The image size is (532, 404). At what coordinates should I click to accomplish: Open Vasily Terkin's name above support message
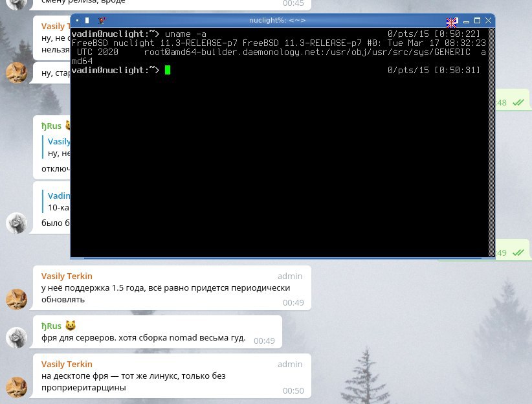point(67,276)
